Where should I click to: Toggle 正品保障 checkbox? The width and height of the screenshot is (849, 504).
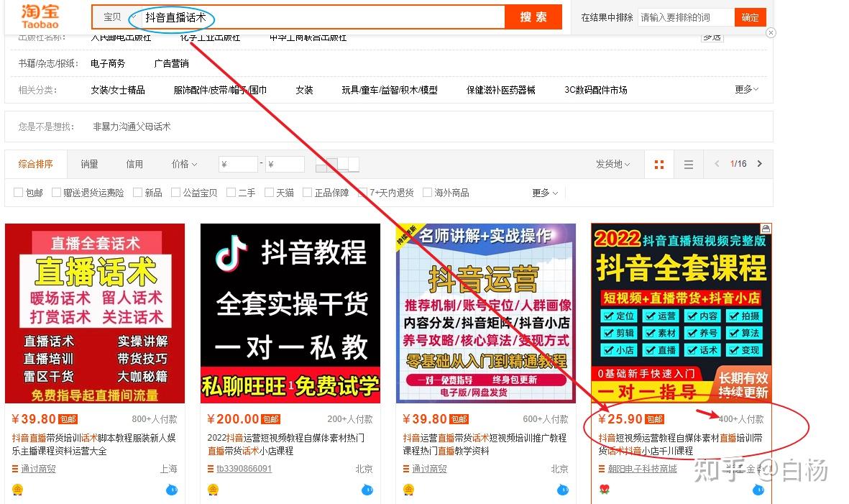click(x=307, y=192)
